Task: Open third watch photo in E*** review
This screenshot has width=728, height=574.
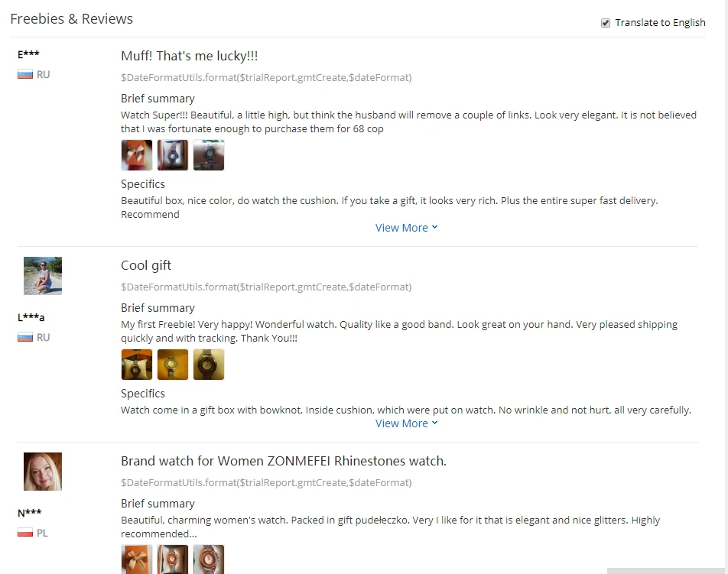Action: point(209,155)
